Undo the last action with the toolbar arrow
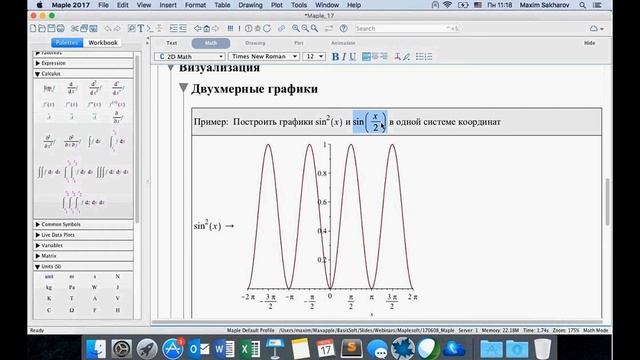The height and width of the screenshot is (360, 640). pos(108,28)
